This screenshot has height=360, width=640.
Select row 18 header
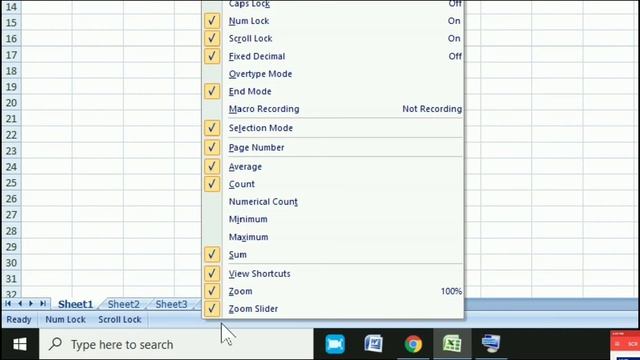[x=11, y=71]
